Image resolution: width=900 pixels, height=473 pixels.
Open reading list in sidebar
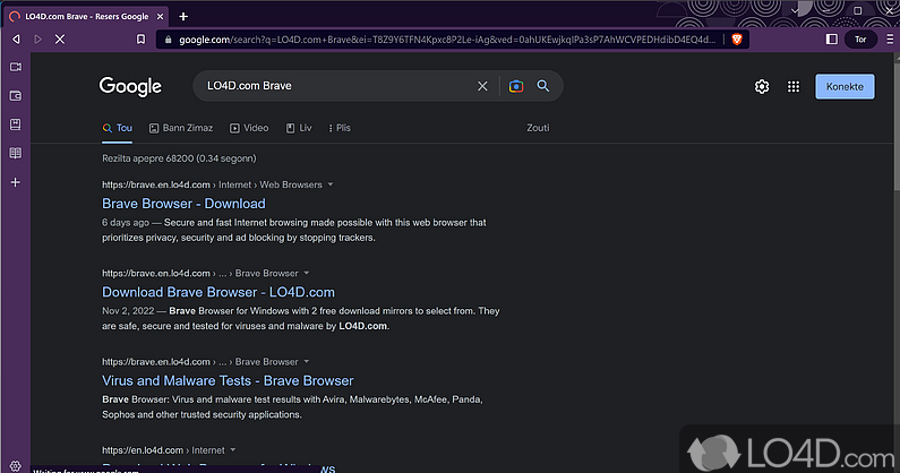point(15,153)
